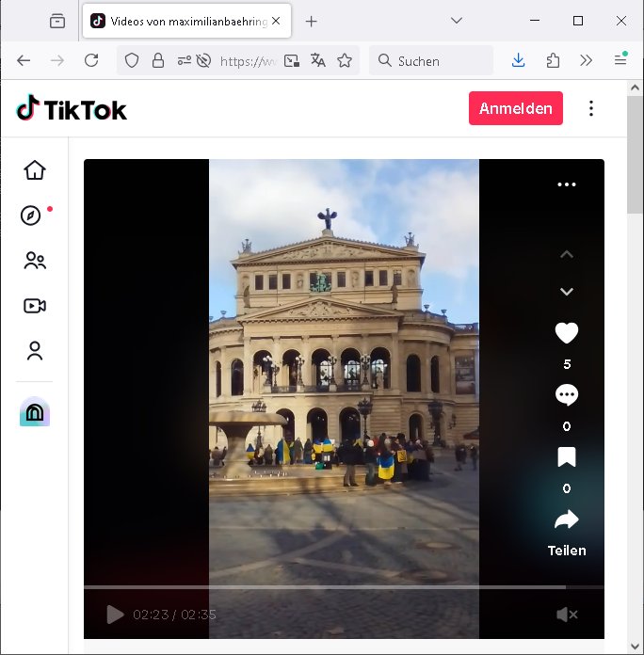Open the comments bubble icon

click(567, 395)
